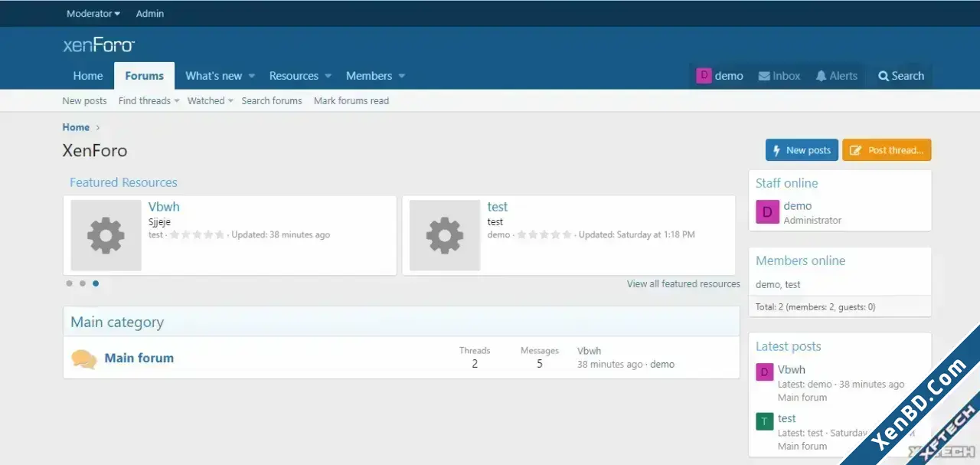This screenshot has width=980, height=465.
Task: Open the What's new tab
Action: tap(214, 76)
